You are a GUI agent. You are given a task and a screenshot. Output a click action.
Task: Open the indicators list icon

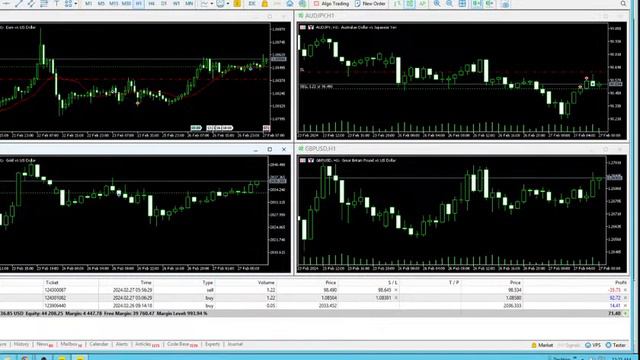220,4
